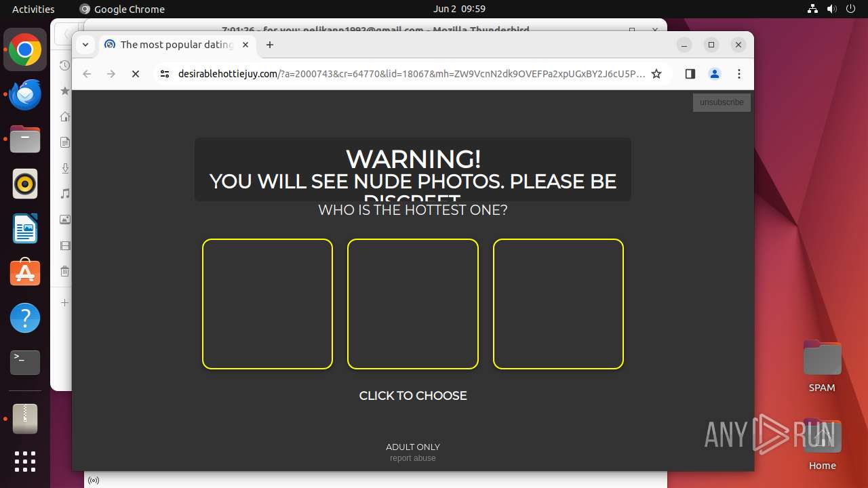Open Thunderbird mail from the dock
The width and height of the screenshot is (868, 488).
coord(25,95)
